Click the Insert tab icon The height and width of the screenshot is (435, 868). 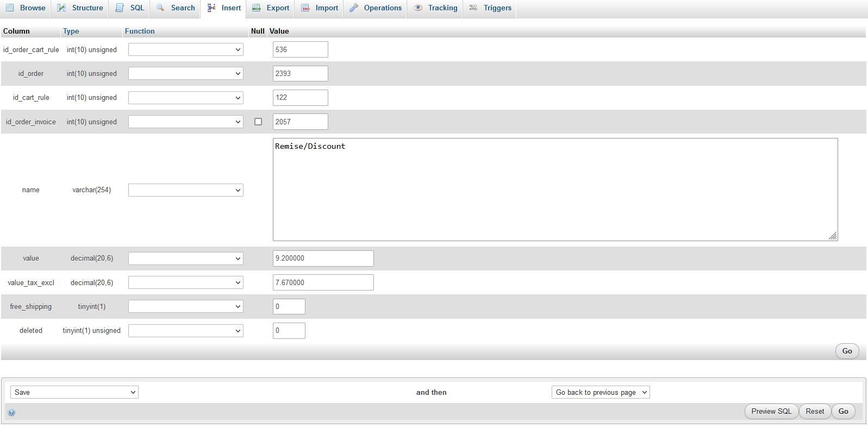click(211, 8)
